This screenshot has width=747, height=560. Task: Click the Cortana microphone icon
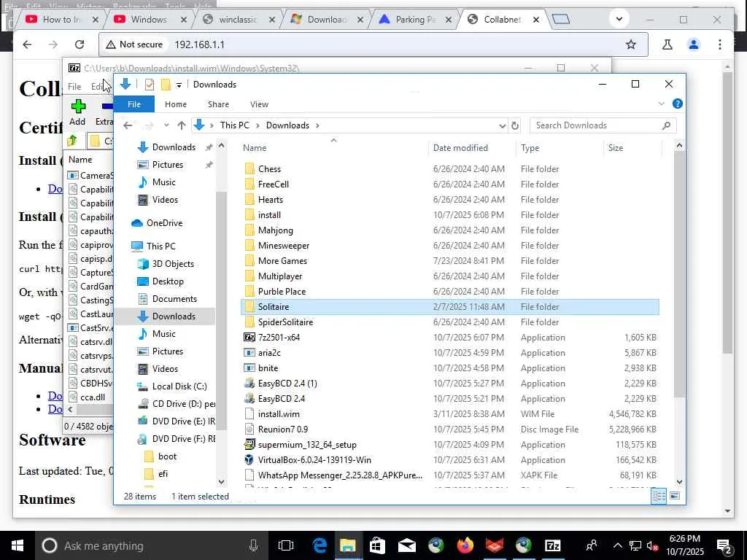[x=253, y=545]
